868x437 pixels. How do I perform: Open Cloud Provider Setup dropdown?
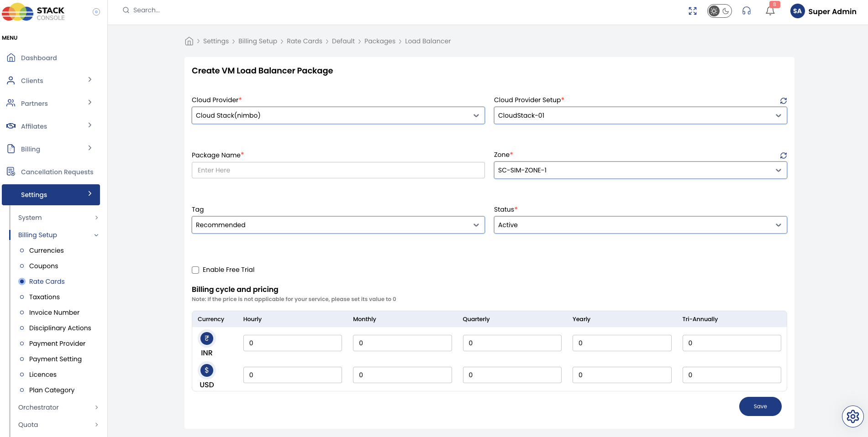click(641, 115)
